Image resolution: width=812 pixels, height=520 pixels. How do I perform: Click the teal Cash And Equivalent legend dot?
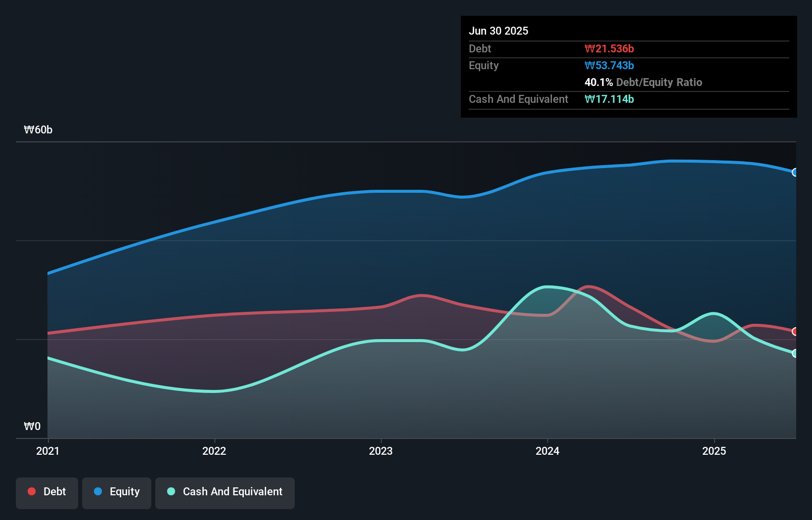click(x=171, y=491)
